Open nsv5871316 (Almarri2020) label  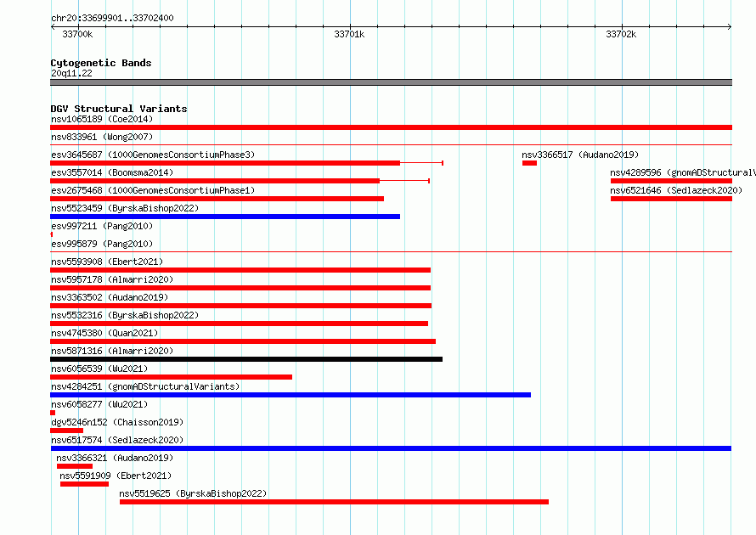tap(112, 351)
